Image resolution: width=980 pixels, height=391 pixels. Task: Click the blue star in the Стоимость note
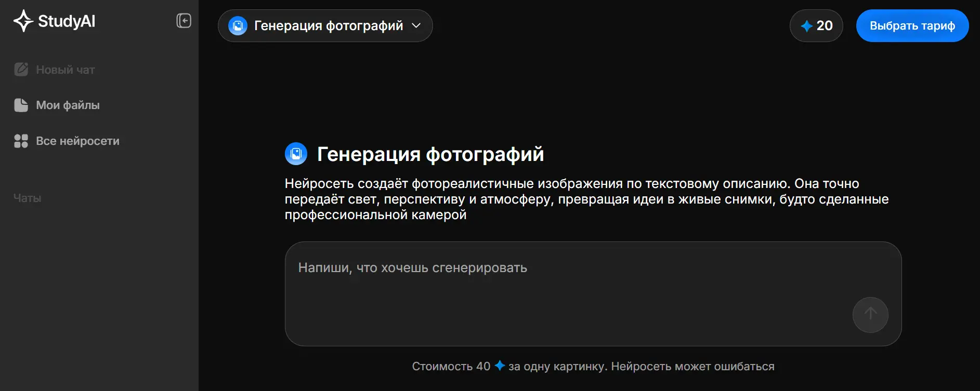(500, 366)
